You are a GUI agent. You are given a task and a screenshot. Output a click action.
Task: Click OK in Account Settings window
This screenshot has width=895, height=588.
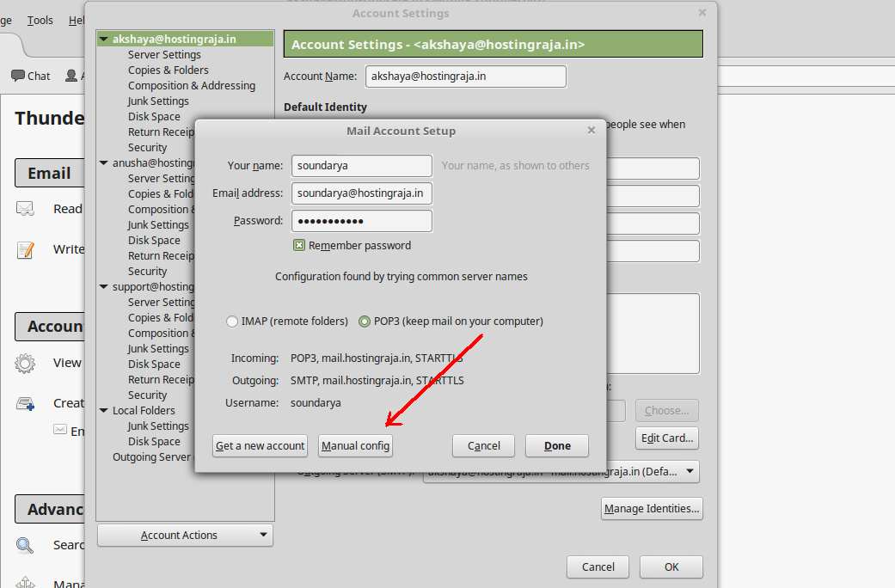click(x=671, y=567)
